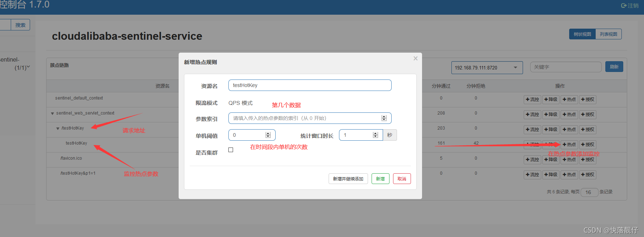Add 授权 for /favicon.ico row
This screenshot has width=644, height=237.
click(x=587, y=160)
